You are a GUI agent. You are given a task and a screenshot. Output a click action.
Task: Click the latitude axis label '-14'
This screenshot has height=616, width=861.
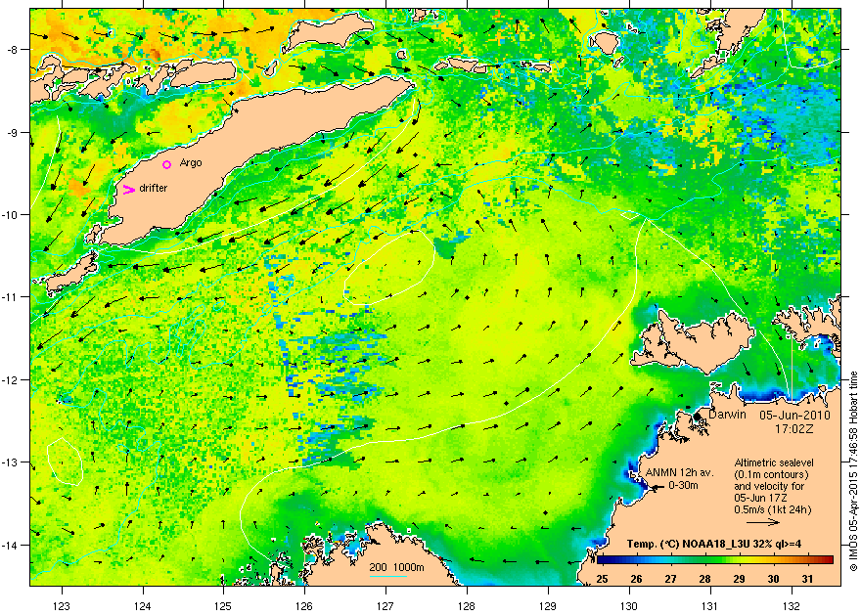click(x=12, y=545)
